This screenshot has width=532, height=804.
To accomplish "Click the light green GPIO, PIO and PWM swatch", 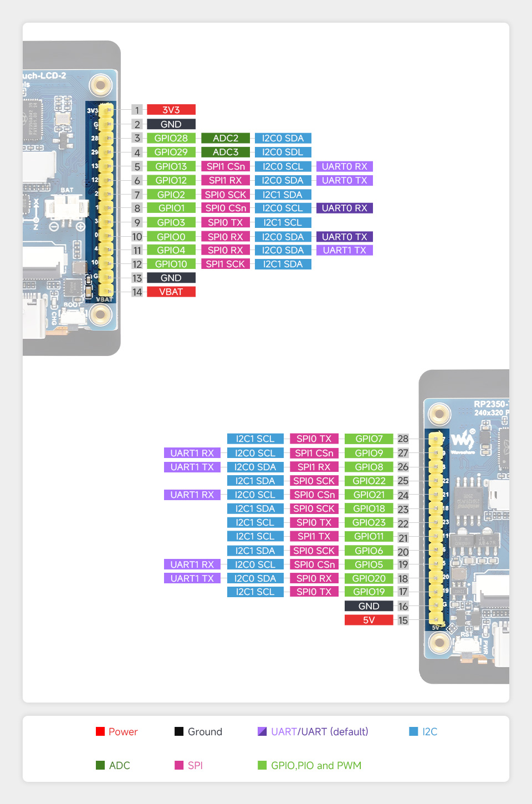I will tap(262, 765).
